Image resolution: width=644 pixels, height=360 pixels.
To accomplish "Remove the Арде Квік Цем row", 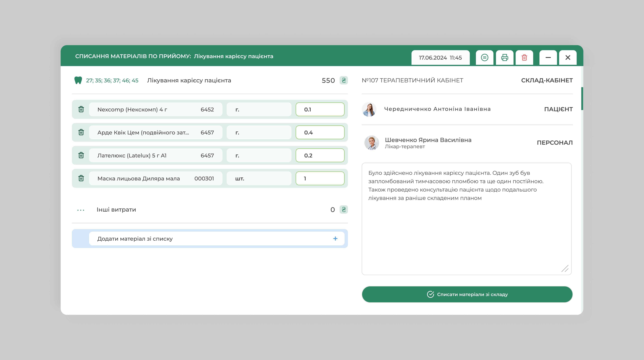I will click(x=81, y=132).
